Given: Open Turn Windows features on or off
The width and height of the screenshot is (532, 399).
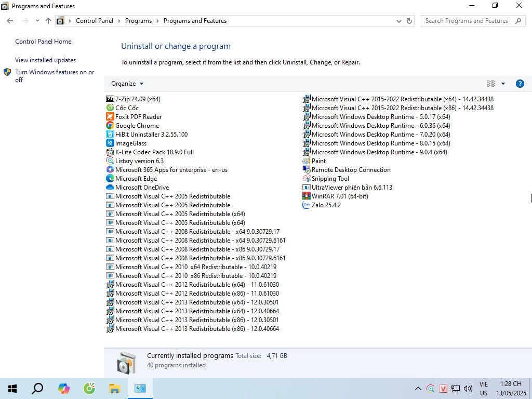Looking at the screenshot, I should [x=55, y=76].
